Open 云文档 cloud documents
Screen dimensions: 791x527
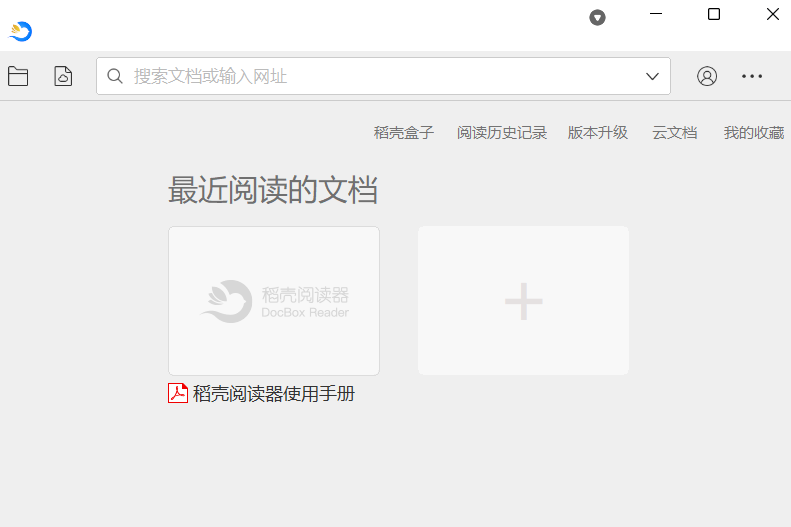tap(674, 133)
